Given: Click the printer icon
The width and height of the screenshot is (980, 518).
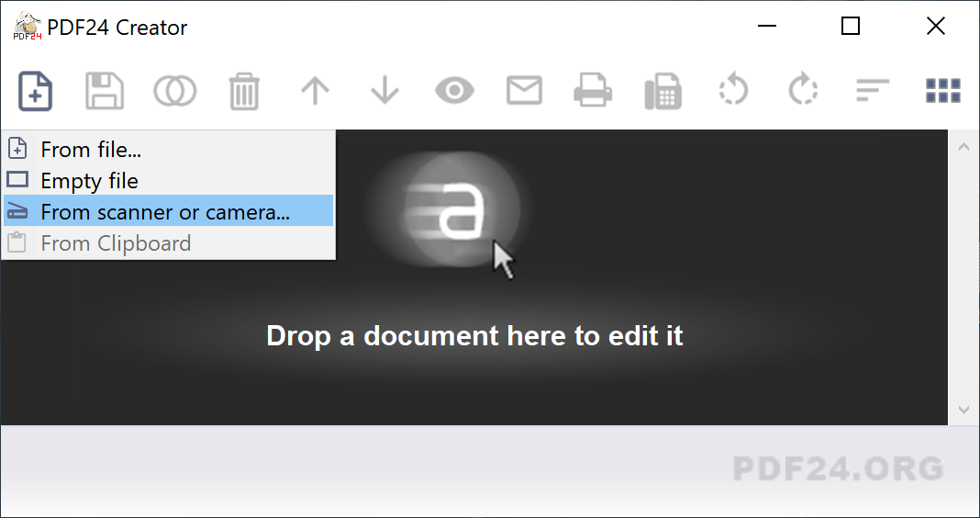Looking at the screenshot, I should (x=593, y=91).
